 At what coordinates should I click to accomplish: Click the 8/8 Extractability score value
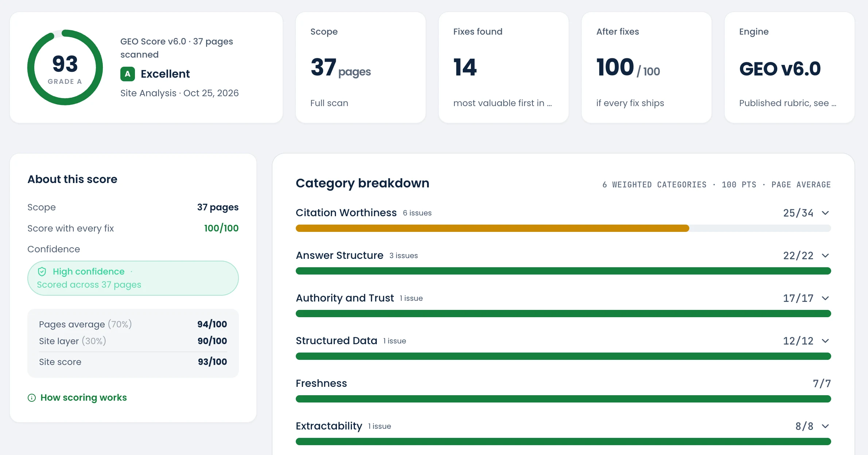pos(805,426)
